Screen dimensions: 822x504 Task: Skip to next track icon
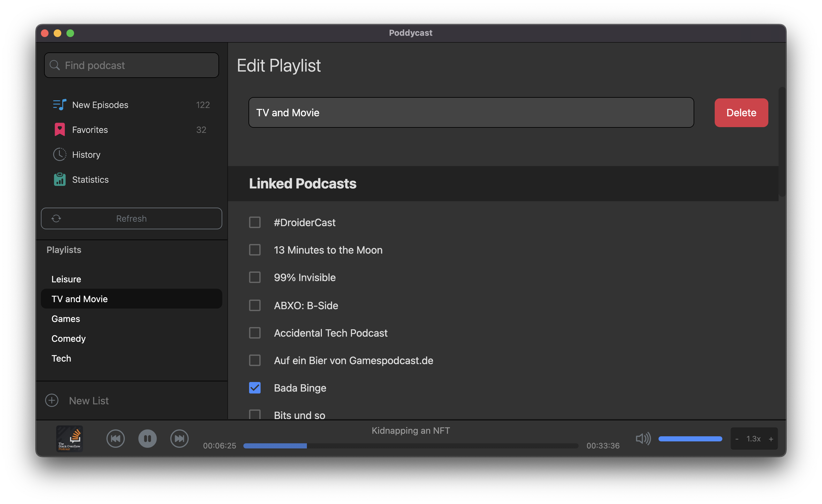(x=179, y=438)
